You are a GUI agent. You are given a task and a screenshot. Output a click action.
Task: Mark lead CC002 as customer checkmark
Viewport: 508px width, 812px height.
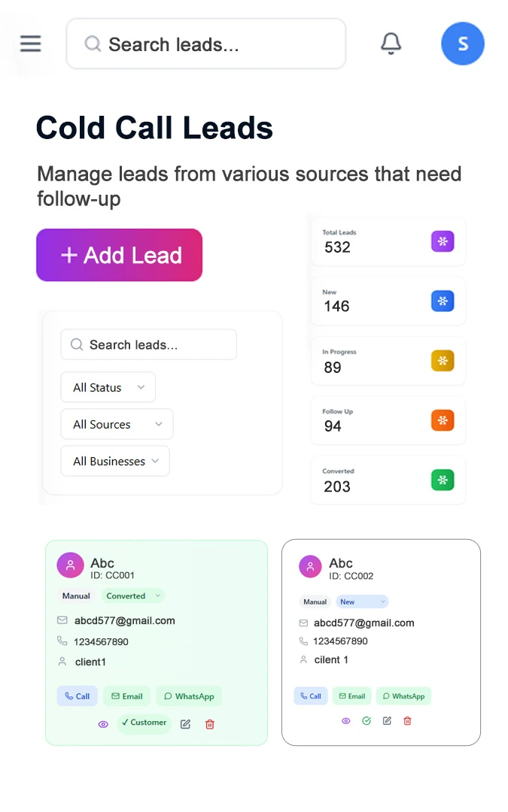pyautogui.click(x=367, y=720)
